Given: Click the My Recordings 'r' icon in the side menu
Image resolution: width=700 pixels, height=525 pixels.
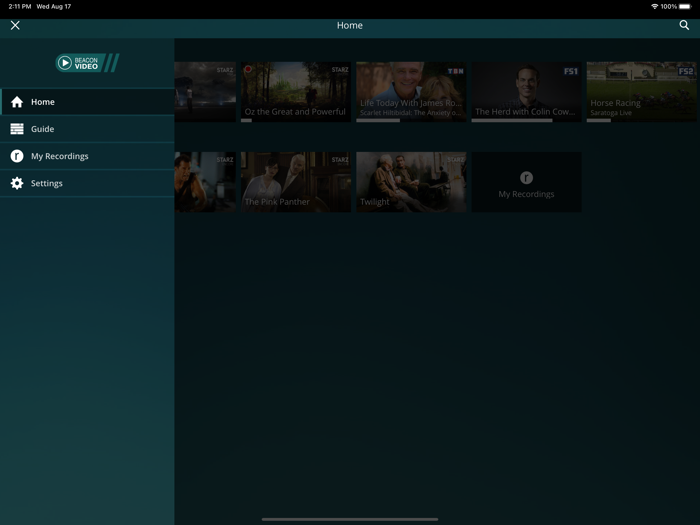Looking at the screenshot, I should (17, 156).
